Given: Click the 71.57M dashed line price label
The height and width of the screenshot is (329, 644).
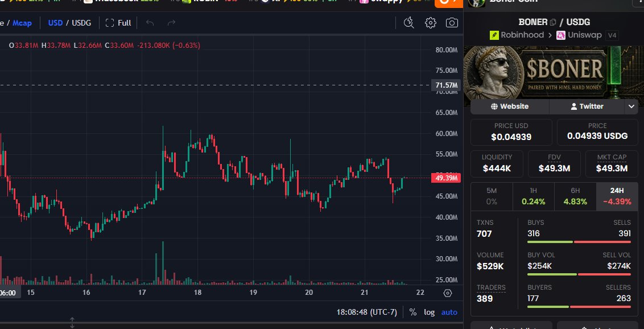Looking at the screenshot, I should (447, 85).
